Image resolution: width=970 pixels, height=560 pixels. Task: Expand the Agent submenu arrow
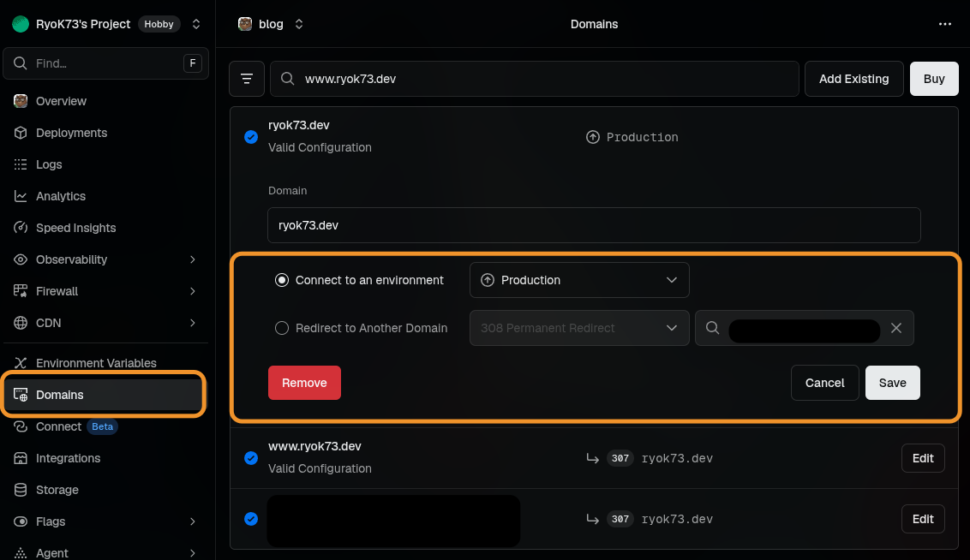tap(193, 552)
